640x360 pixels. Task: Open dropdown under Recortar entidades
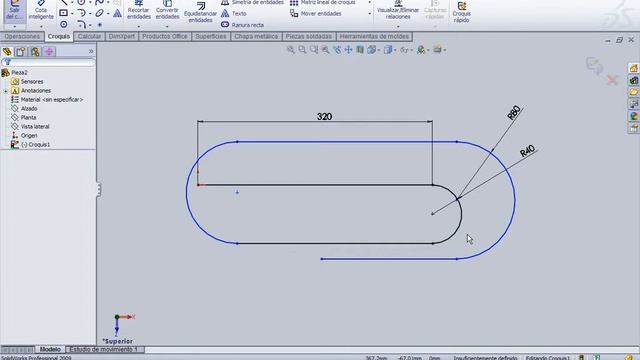coord(139,27)
